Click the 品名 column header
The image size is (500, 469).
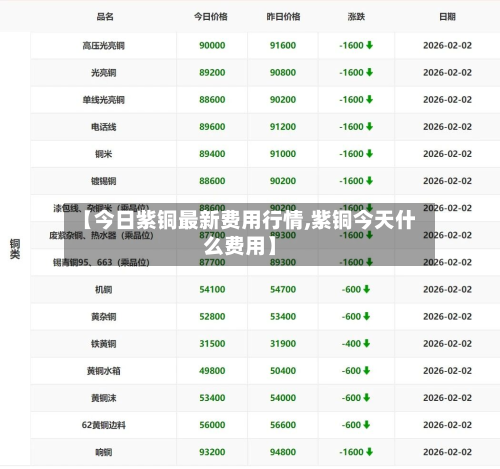click(105, 17)
